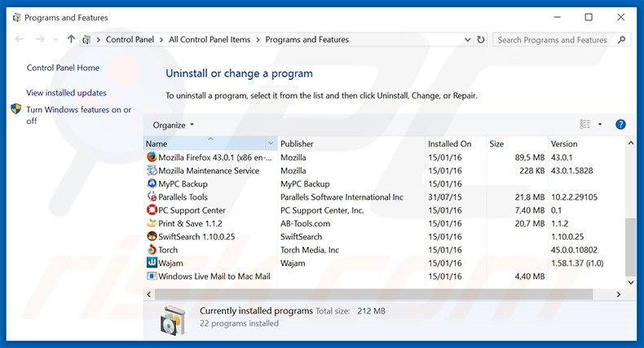Click the Mozilla Maintenance Service icon
Viewport: 644px width, 348px height.
[x=152, y=170]
